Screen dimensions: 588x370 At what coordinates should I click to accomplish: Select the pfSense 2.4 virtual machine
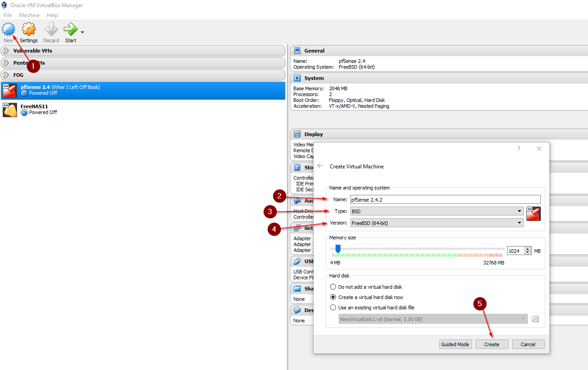point(143,90)
